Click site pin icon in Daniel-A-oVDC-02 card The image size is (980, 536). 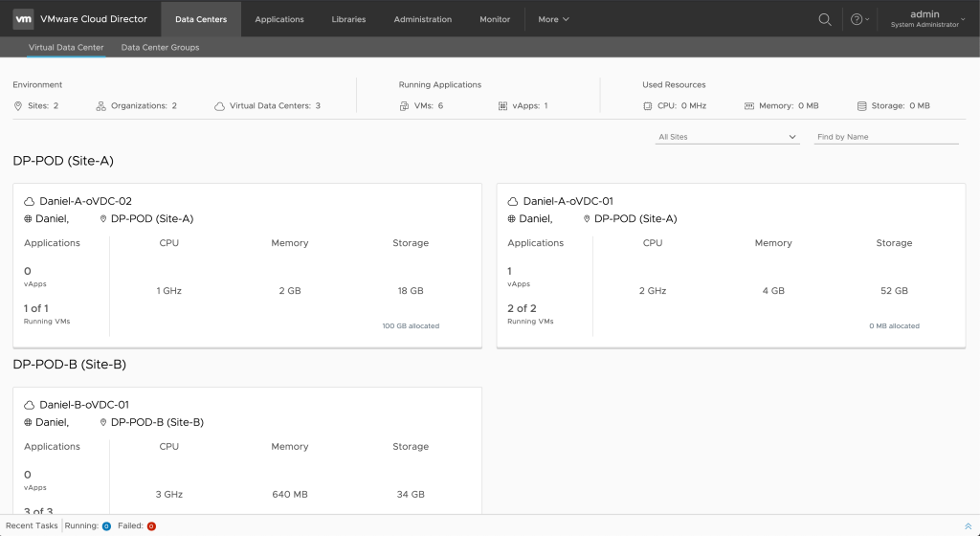point(103,218)
